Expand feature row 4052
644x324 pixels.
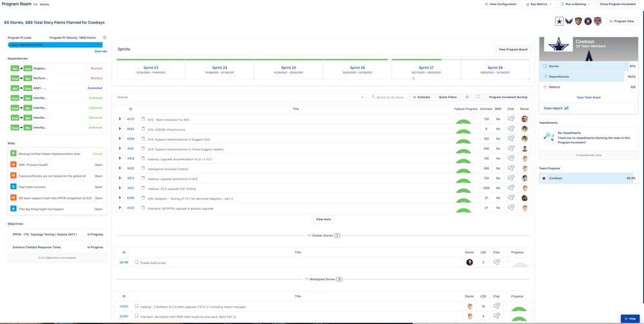click(120, 128)
